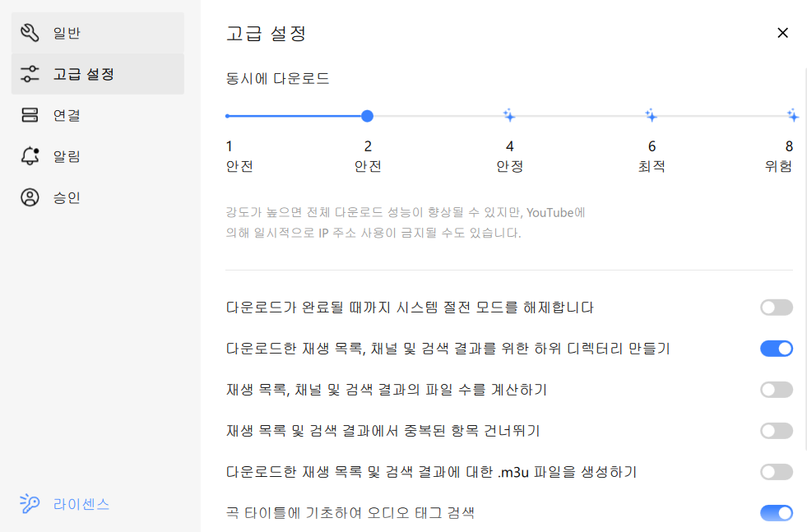The image size is (807, 532).
Task: Switch to the 승인 tab
Action: [x=98, y=197]
